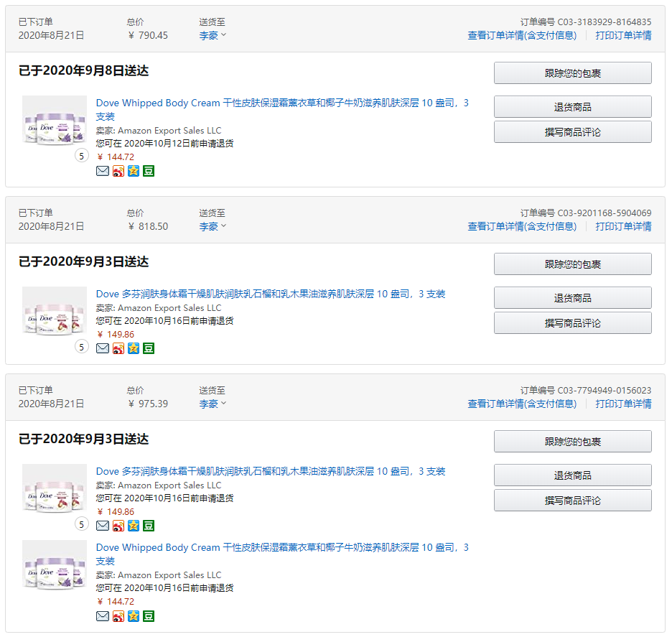The width and height of the screenshot is (672, 637).
Task: Click Douban icon under last Dove Whipped item
Action: 149,616
